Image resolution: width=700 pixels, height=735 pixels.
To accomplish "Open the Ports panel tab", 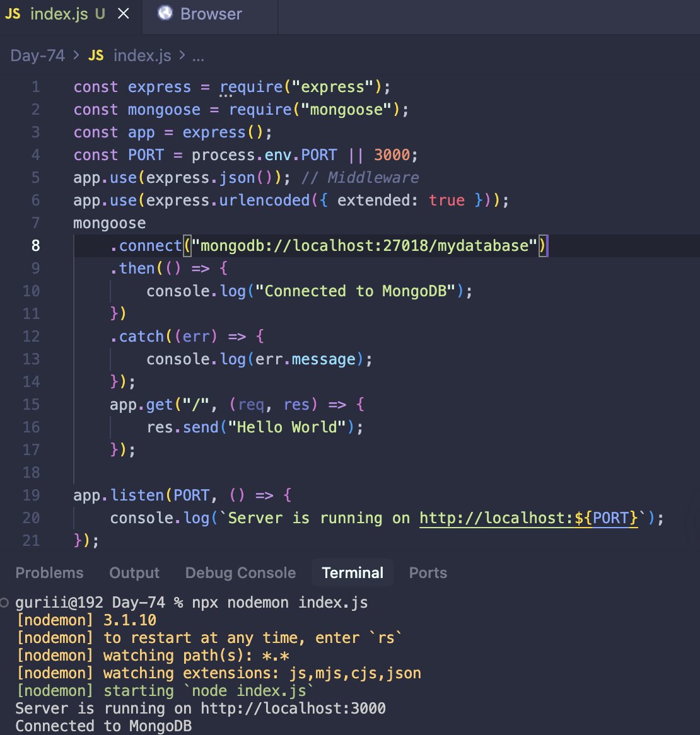I will (428, 573).
